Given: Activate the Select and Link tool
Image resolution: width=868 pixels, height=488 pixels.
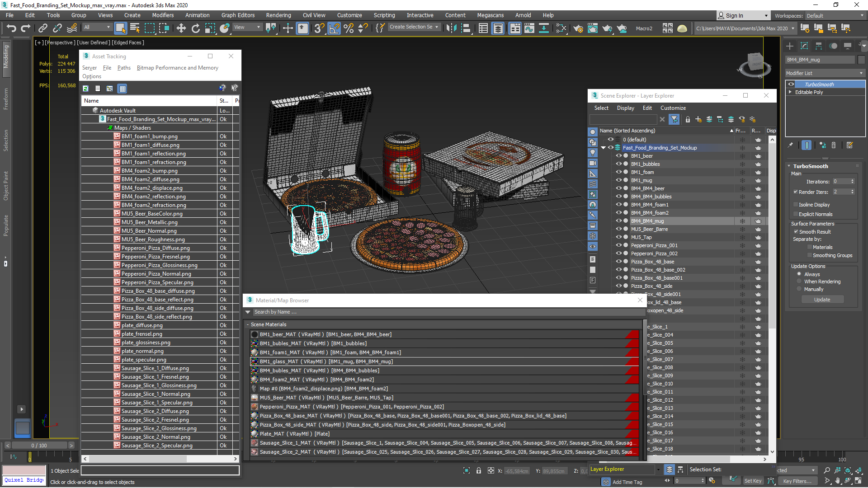Looking at the screenshot, I should click(42, 28).
